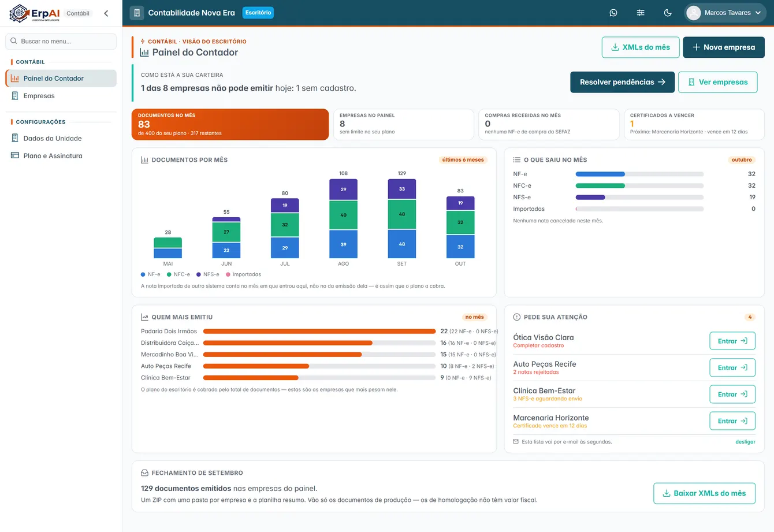The image size is (774, 532).
Task: Click the no mês badge in Quem mais emitiu
Action: (x=475, y=317)
